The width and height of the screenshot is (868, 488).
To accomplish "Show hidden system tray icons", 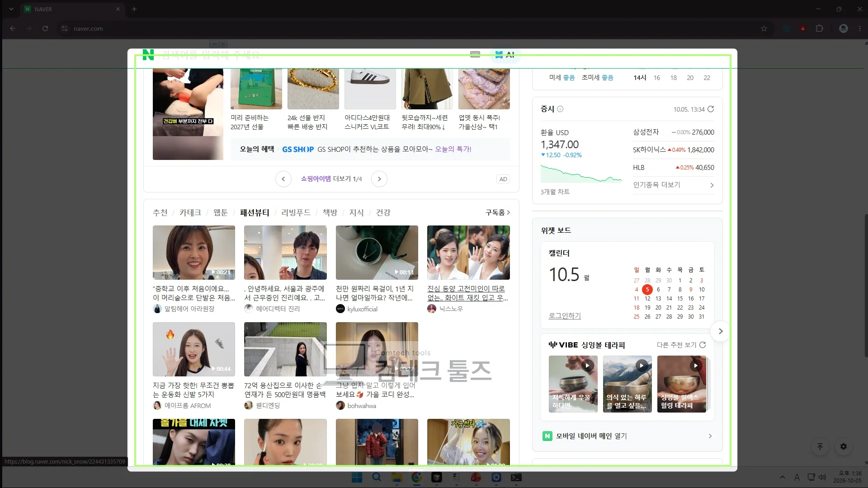I will (783, 477).
